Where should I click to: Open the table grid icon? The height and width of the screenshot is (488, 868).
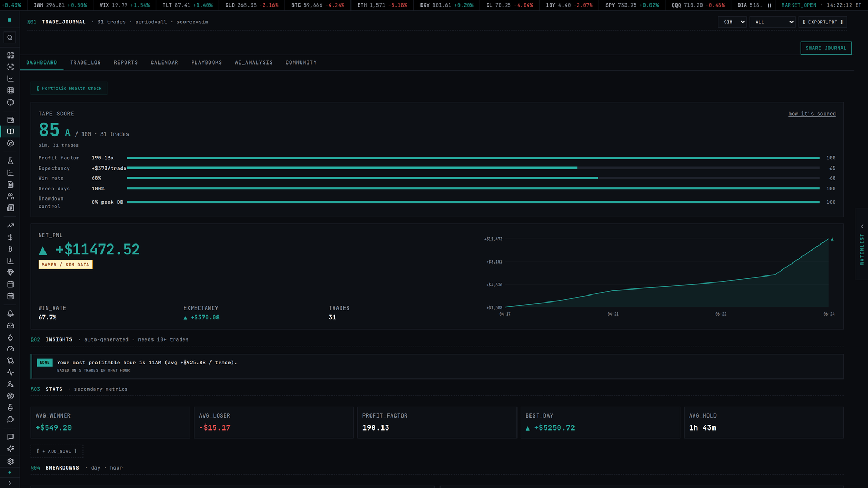(x=10, y=91)
